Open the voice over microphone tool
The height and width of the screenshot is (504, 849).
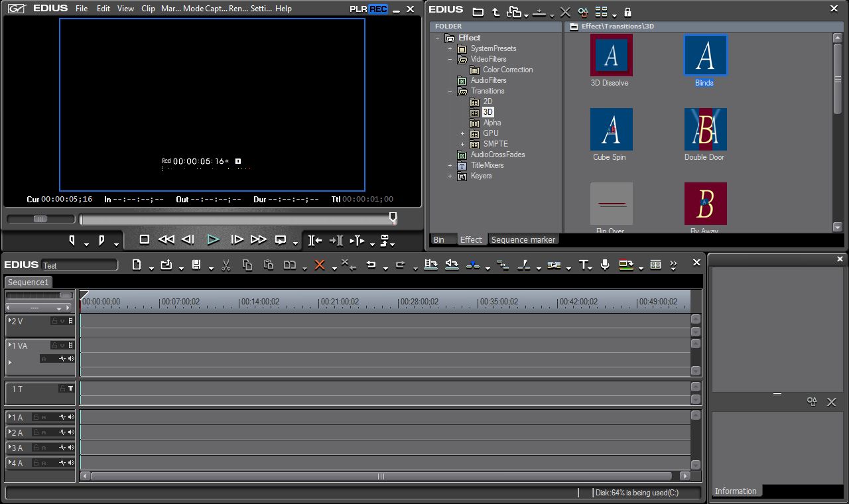[605, 265]
